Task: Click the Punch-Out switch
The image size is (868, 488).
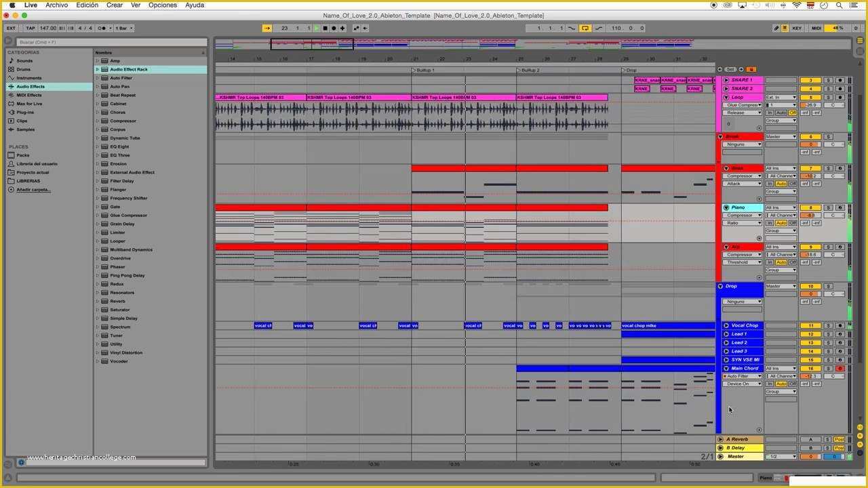Action: click(x=597, y=28)
